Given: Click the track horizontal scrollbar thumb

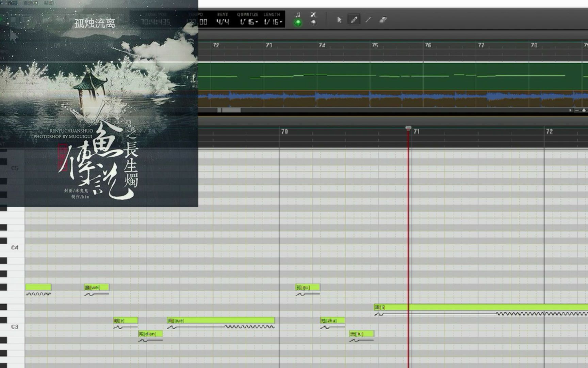Looking at the screenshot, I should coord(229,110).
